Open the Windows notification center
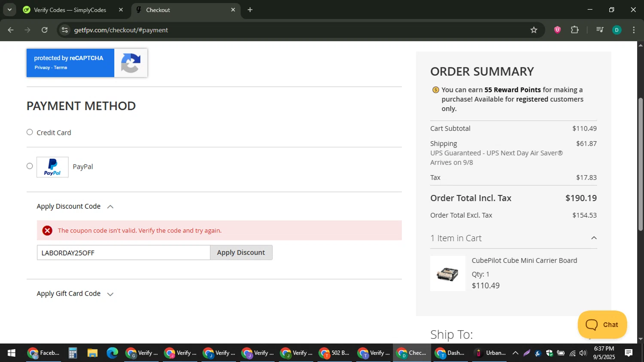 point(629,353)
